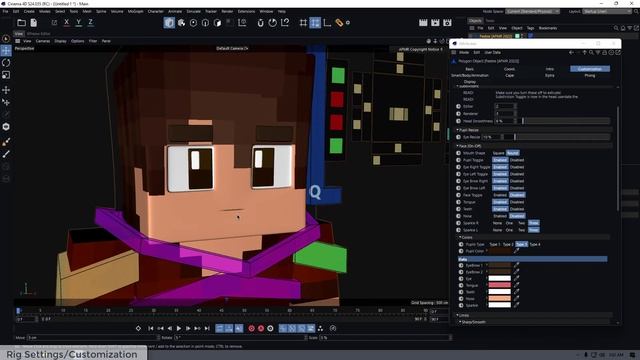Screen dimensions: 640x360
Task: Open render settings clapperboard gear icon
Action: click(447, 23)
